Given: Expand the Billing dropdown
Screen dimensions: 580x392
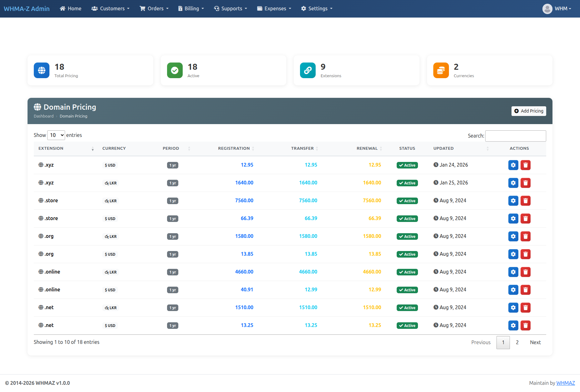Looking at the screenshot, I should click(191, 8).
